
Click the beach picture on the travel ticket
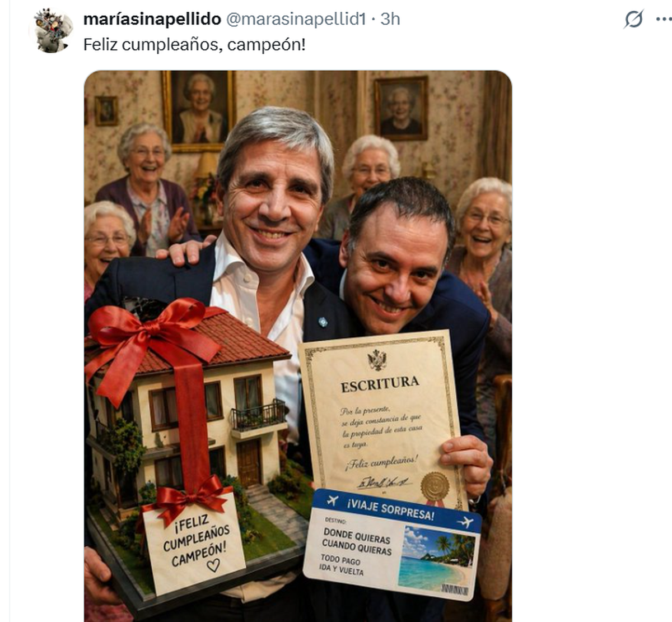point(438,559)
